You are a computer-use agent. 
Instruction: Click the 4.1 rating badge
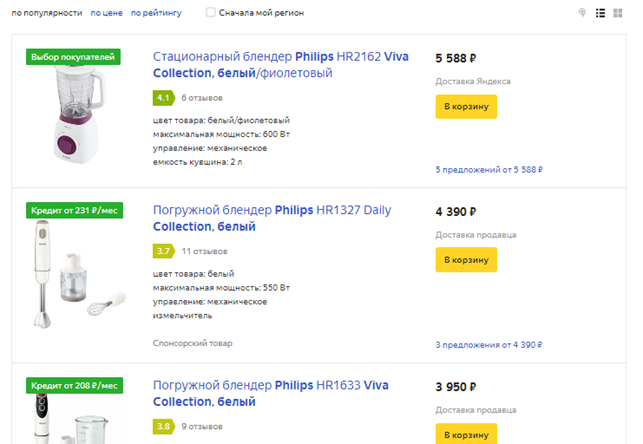coord(163,97)
